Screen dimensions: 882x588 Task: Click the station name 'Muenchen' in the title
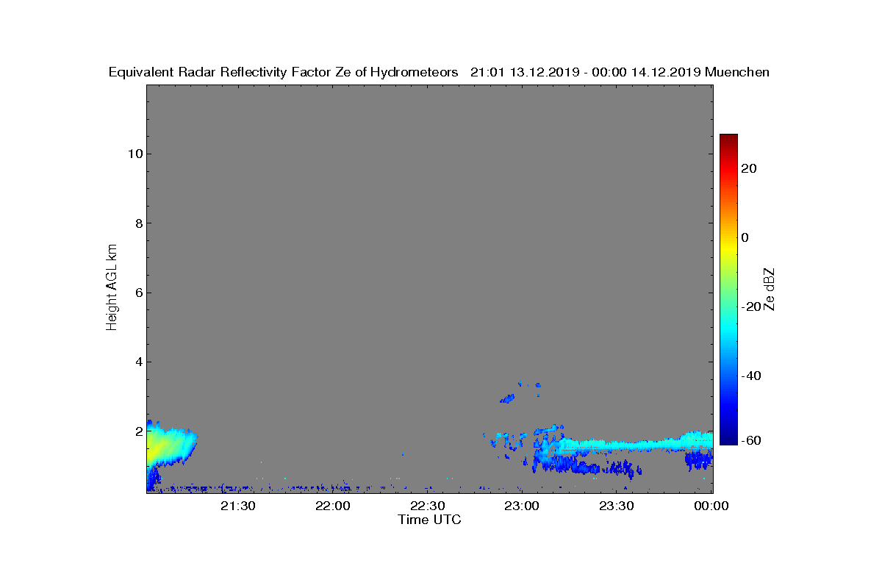[x=737, y=72]
